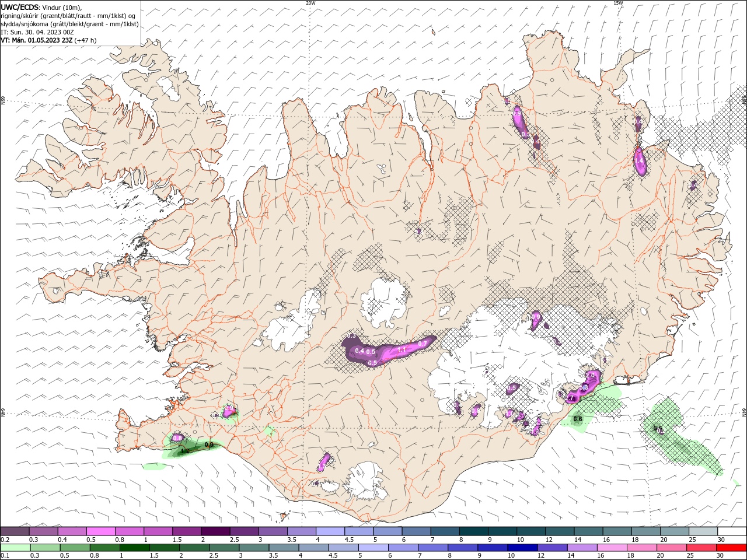Screen dimensions: 747x560
Task: Select the lower legend swatch labeled 14
Action: (x=581, y=548)
